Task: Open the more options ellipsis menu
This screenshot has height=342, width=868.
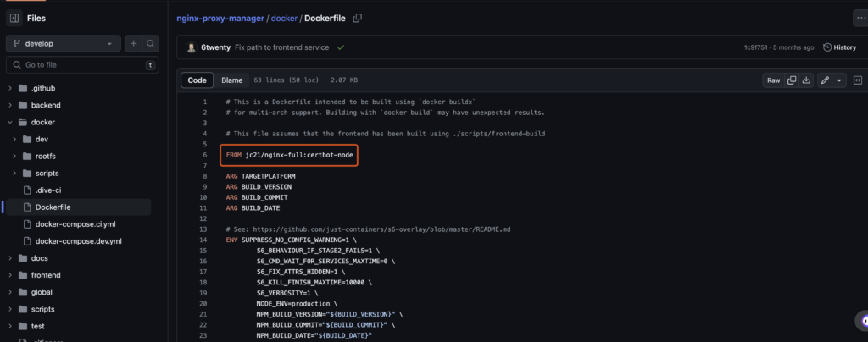Action: coord(860,19)
